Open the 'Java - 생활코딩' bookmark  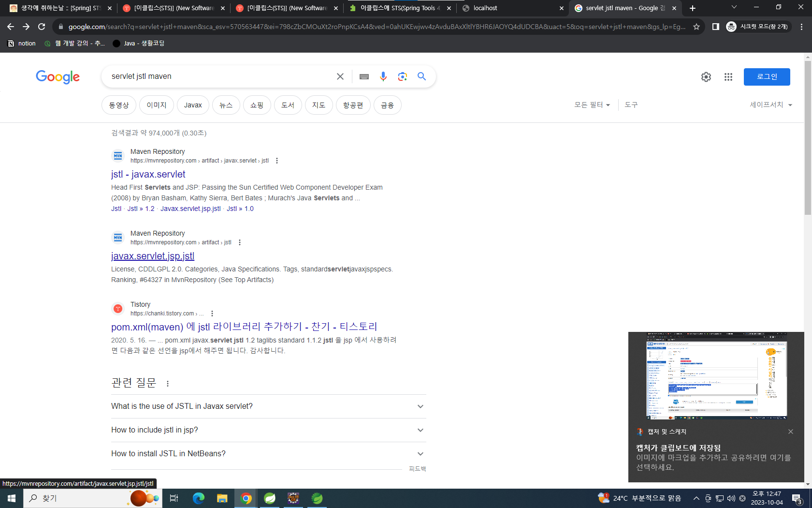(x=139, y=44)
